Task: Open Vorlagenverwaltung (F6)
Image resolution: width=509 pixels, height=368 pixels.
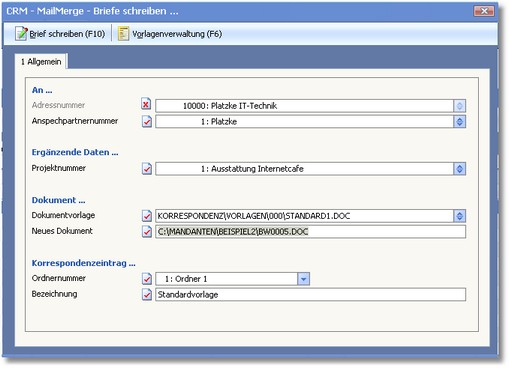Action: click(170, 34)
